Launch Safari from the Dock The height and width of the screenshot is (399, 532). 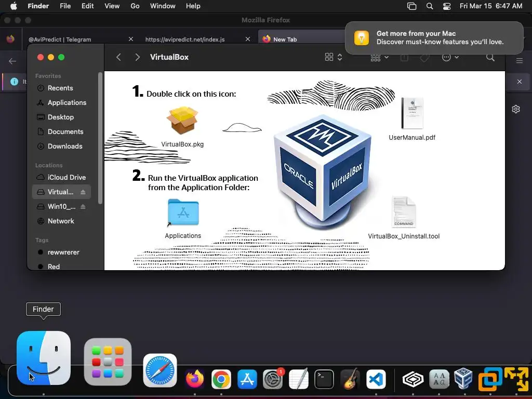(160, 370)
